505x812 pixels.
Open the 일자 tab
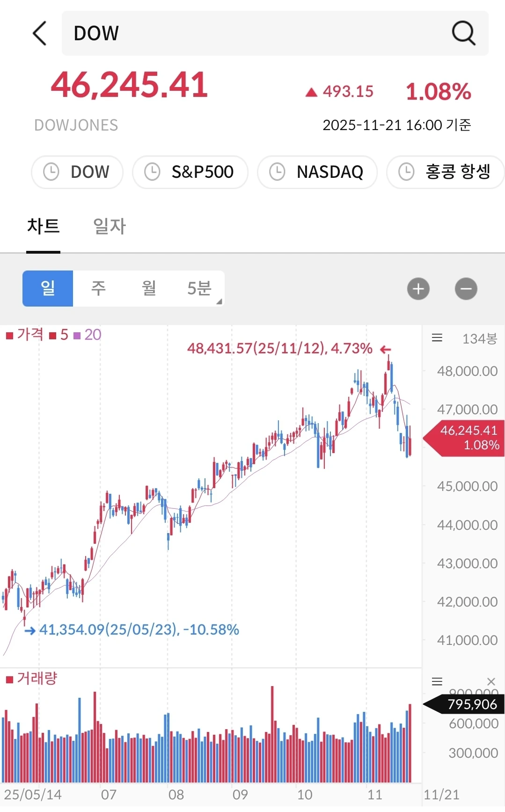(x=110, y=227)
